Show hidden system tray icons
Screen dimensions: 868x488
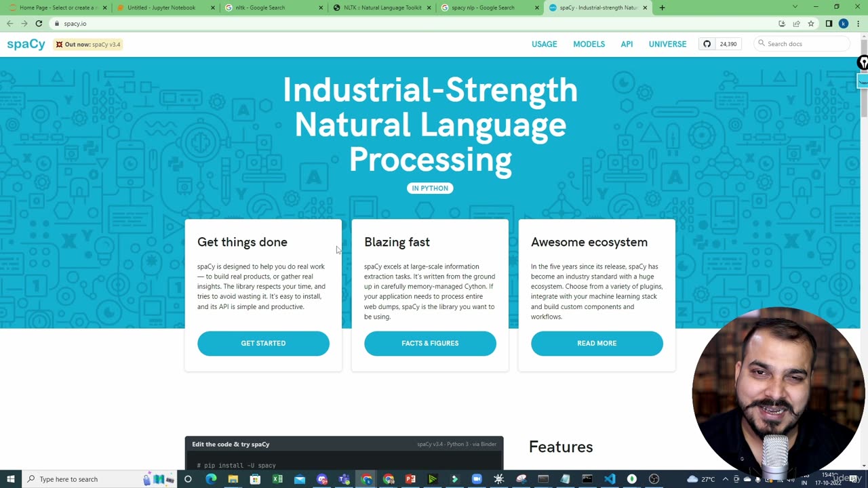click(x=725, y=479)
